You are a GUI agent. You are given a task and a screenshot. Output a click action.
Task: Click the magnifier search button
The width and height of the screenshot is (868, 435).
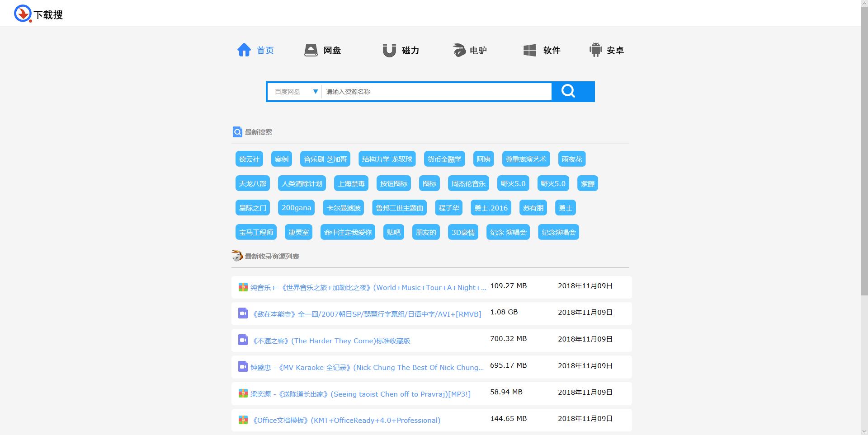[568, 91]
